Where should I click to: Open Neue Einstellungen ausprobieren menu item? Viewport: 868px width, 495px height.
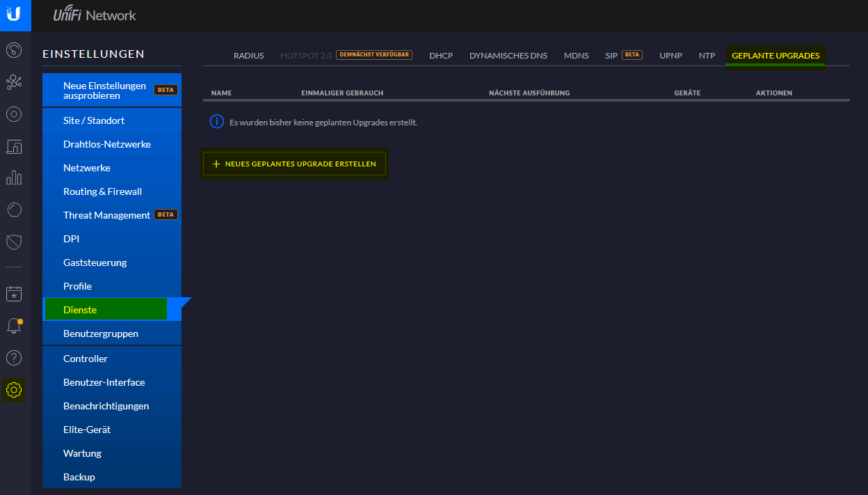(112, 91)
